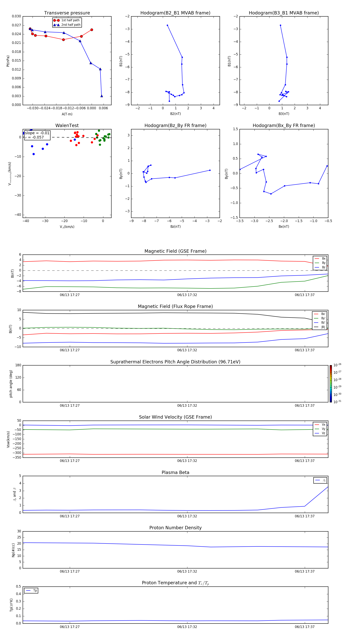Click the "B2(nT)" x-axis label
Screen dimensions: 351x644
[175, 114]
